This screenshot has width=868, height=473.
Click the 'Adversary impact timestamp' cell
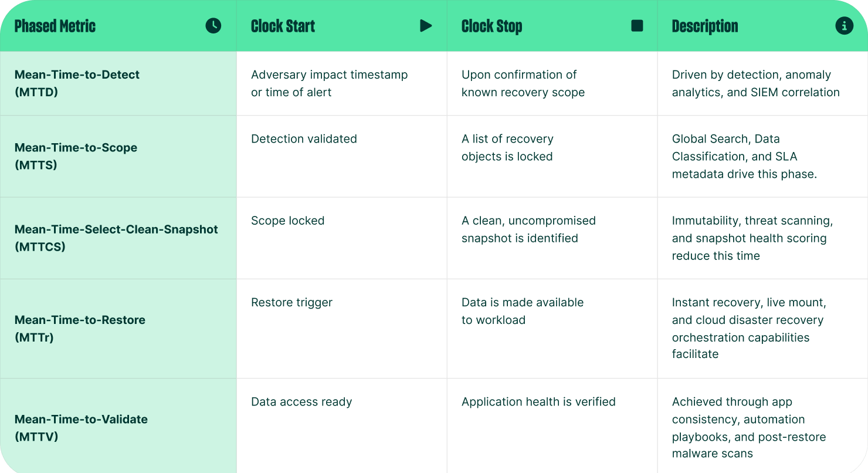click(x=329, y=83)
